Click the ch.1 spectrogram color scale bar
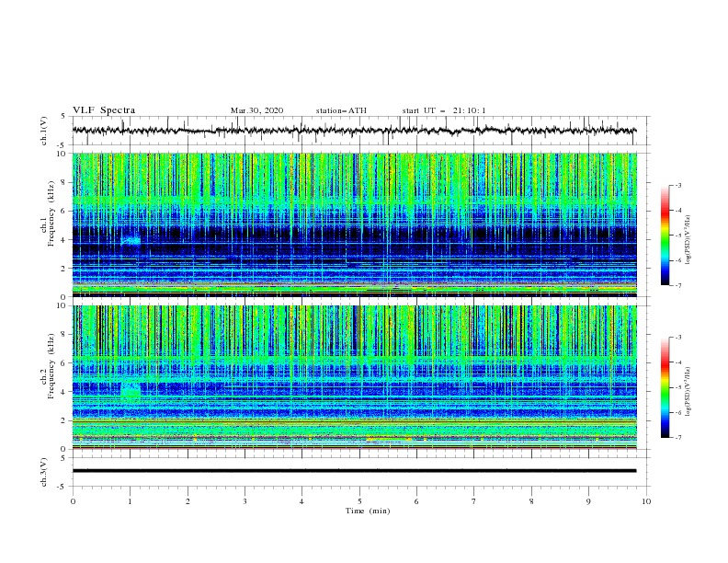The height and width of the screenshot is (563, 728). pos(665,236)
